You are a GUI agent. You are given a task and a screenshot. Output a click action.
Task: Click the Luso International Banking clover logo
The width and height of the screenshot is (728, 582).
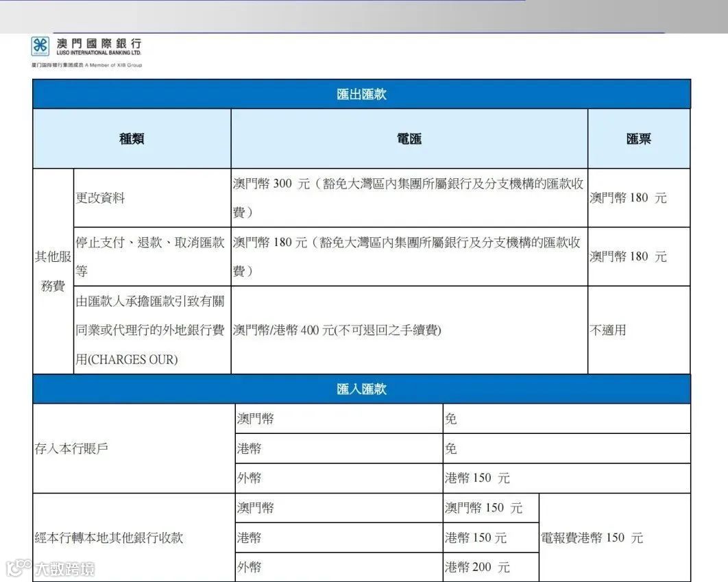[42, 47]
